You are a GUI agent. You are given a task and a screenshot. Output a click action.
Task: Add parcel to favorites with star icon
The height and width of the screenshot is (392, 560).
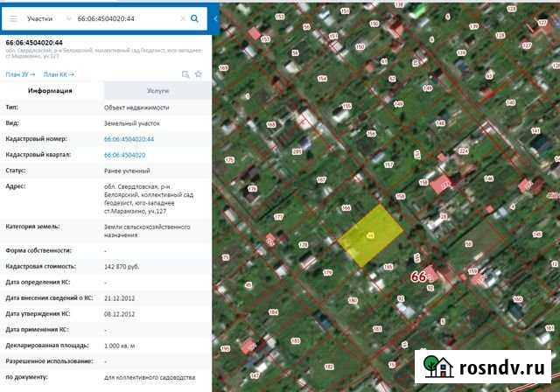point(199,74)
